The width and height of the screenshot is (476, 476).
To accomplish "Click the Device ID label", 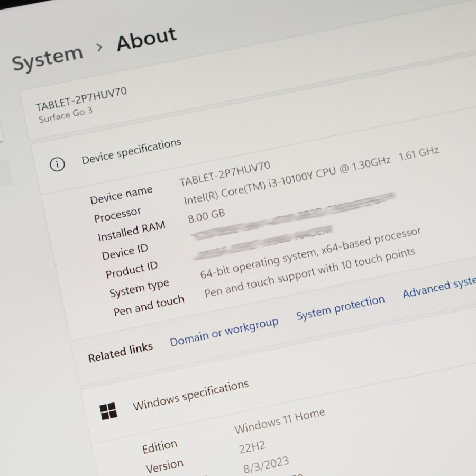I will [x=125, y=252].
